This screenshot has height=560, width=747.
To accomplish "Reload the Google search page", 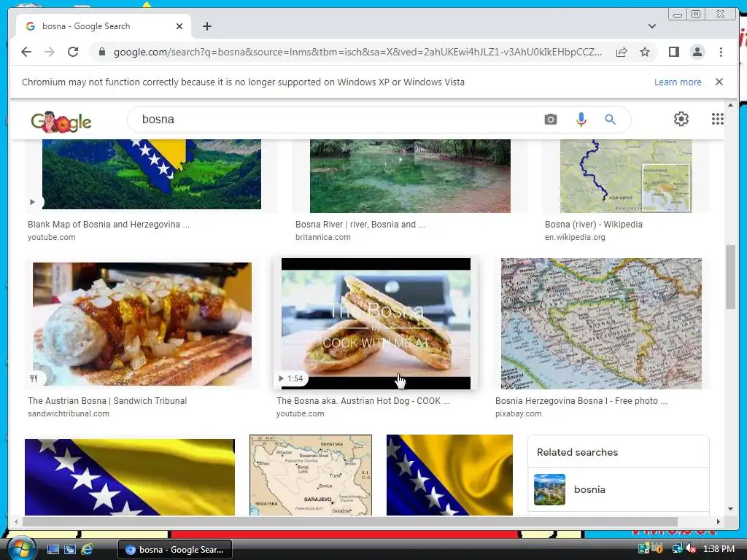I will (73, 52).
